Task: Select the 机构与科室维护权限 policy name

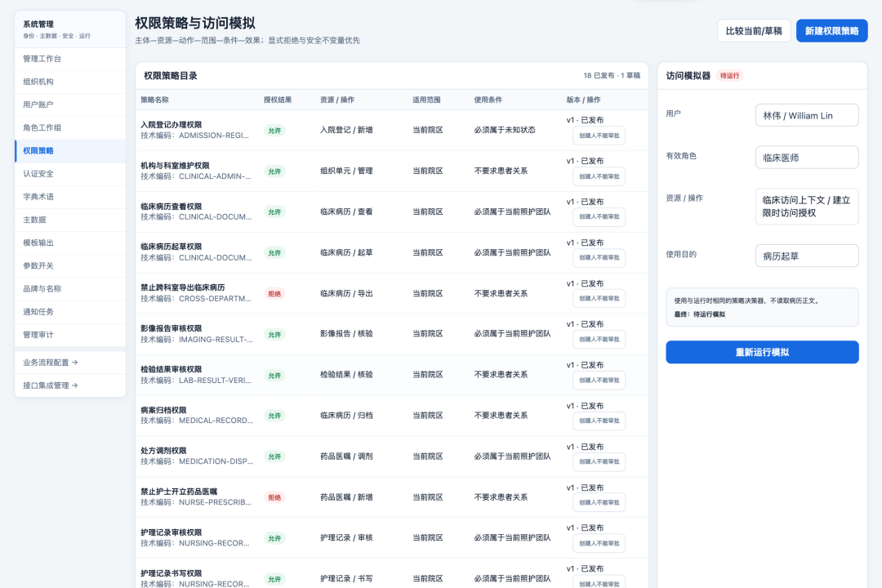Action: pyautogui.click(x=175, y=166)
